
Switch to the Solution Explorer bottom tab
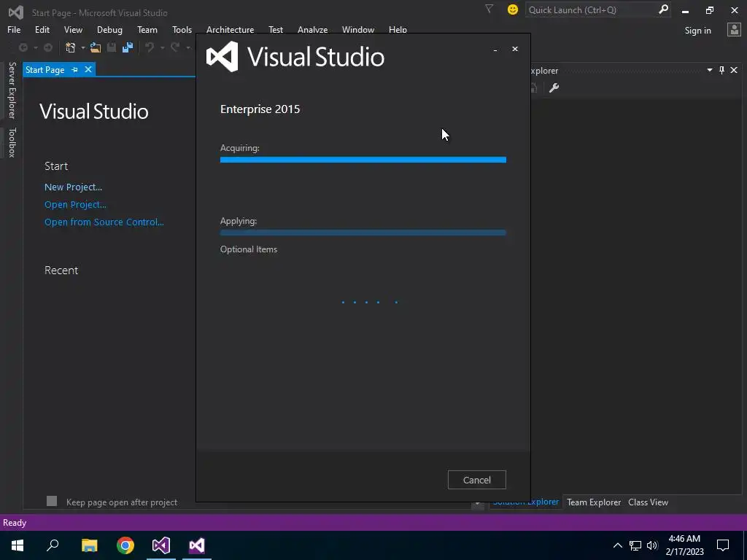[x=525, y=502]
